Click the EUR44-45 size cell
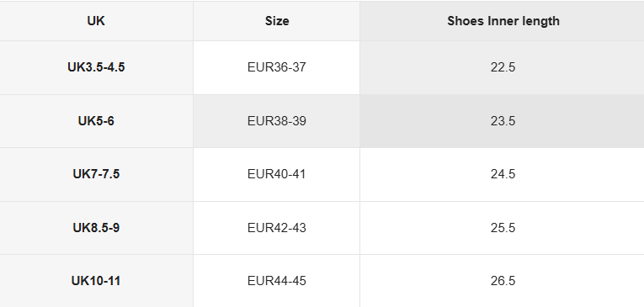 click(276, 281)
